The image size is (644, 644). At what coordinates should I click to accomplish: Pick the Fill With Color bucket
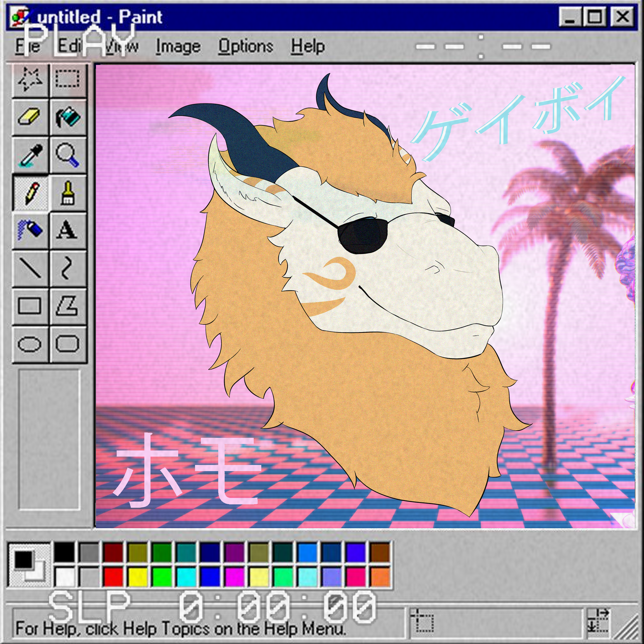pyautogui.click(x=68, y=117)
